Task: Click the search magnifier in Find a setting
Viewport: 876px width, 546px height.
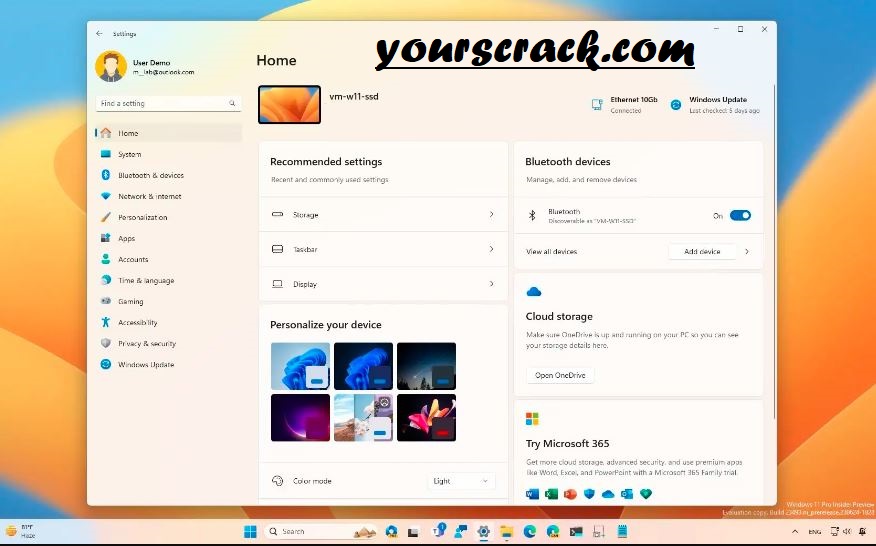Action: (232, 103)
